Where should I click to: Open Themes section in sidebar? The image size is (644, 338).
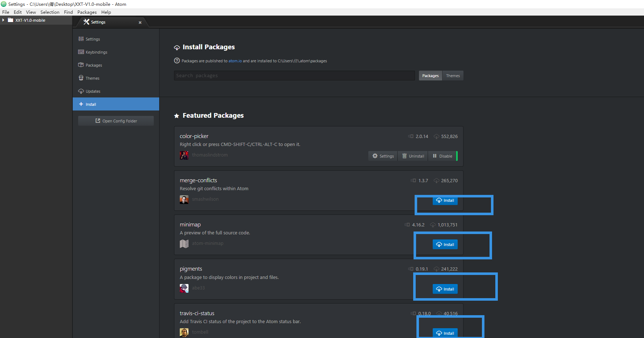[x=116, y=78]
